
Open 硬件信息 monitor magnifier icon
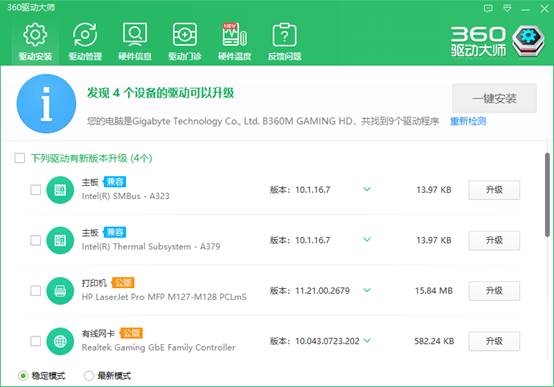click(x=135, y=35)
